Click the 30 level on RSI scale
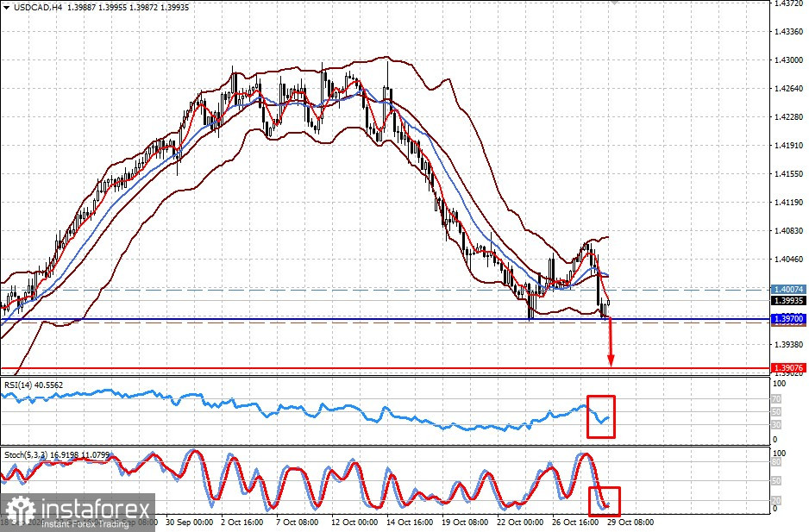Viewport: 809px width, 532px height. [x=776, y=425]
